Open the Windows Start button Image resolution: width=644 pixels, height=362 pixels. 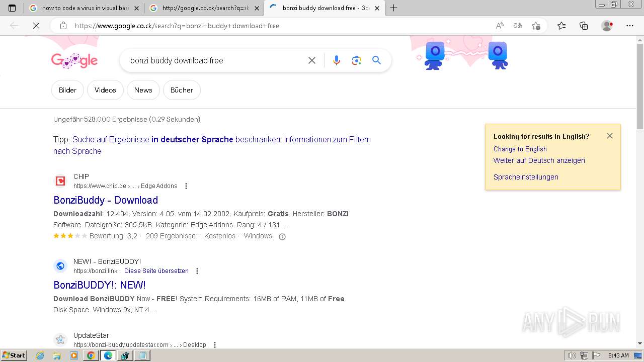pos(14,355)
